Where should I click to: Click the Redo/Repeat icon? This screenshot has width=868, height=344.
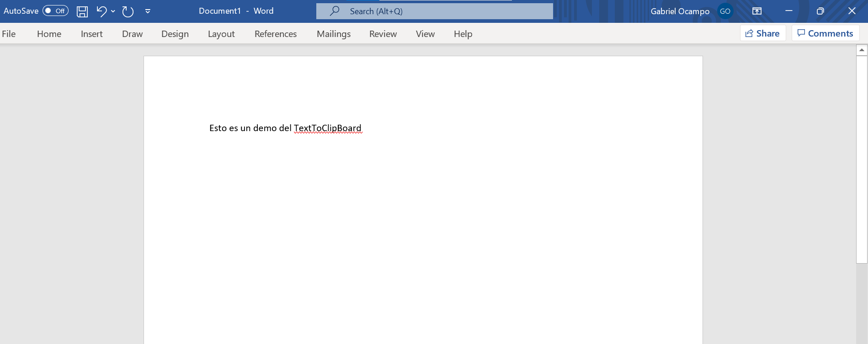tap(128, 11)
